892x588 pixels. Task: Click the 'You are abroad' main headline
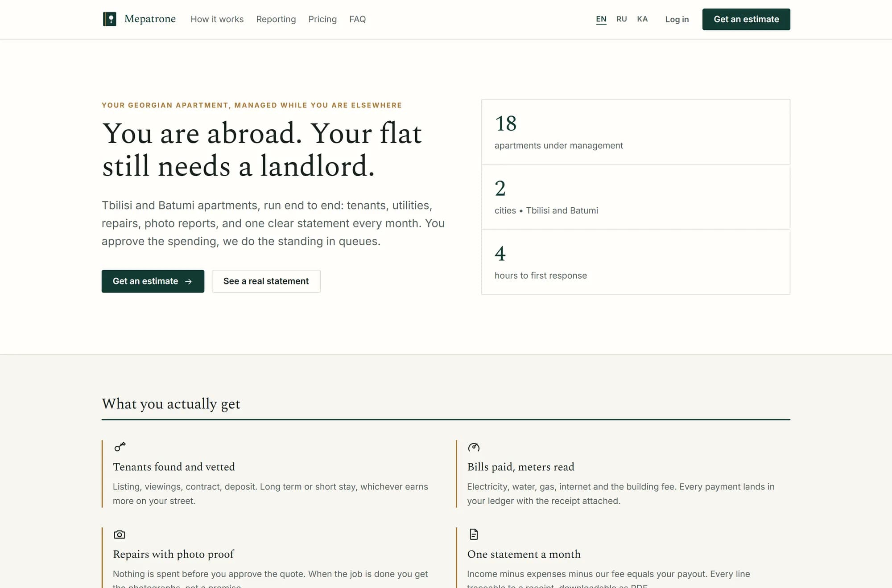[262, 150]
